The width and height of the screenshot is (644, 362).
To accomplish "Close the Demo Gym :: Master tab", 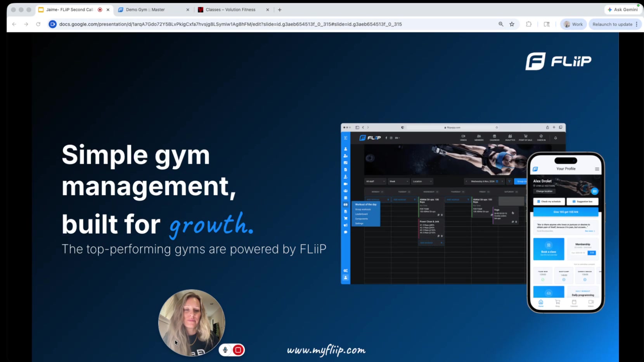I will coord(188,10).
